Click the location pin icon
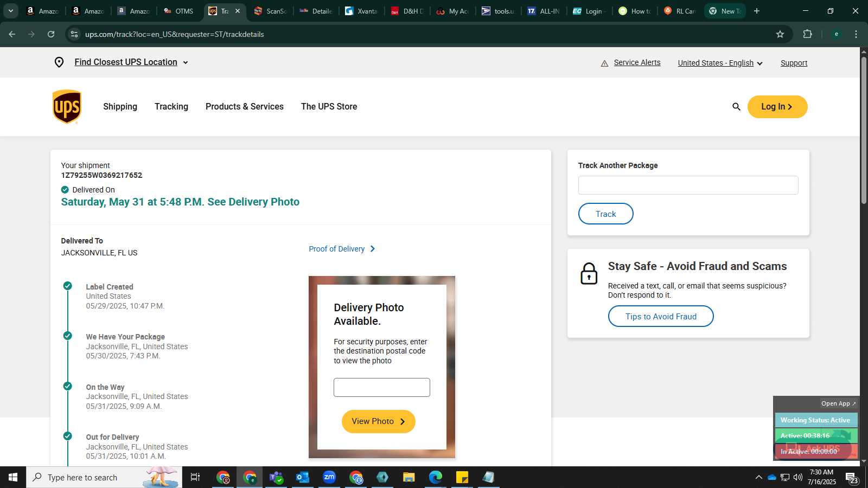Screen dimensions: 868x488 59,62
